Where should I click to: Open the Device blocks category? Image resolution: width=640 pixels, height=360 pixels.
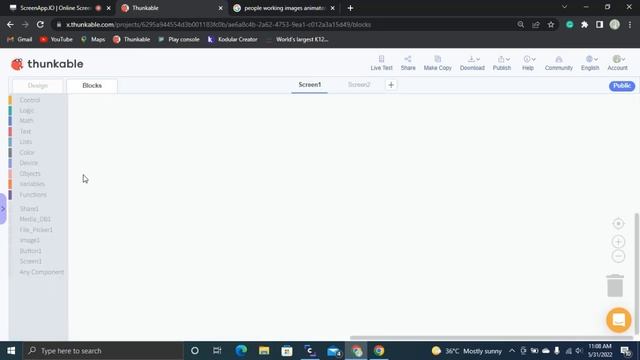28,163
